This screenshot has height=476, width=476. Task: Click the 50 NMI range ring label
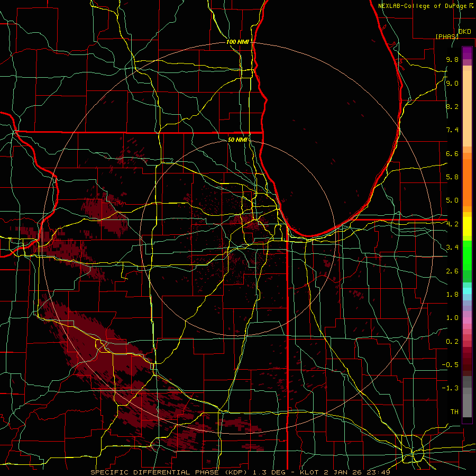tap(237, 140)
